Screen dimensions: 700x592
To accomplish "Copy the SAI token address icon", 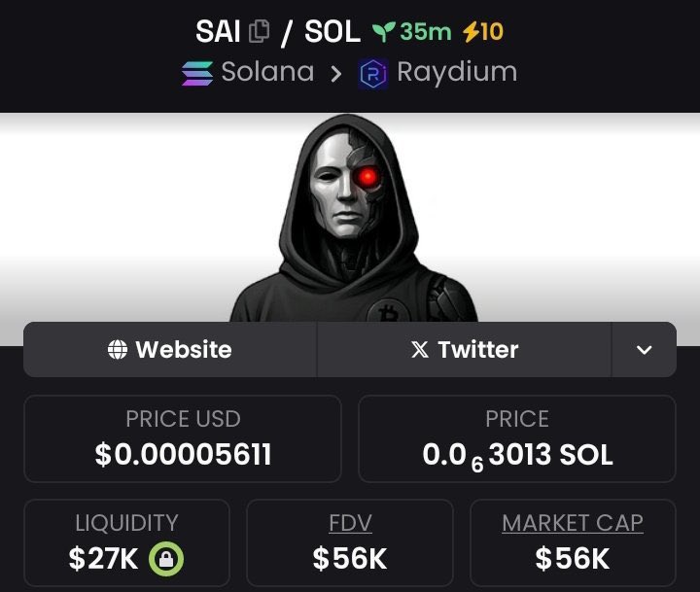I will pos(259,32).
